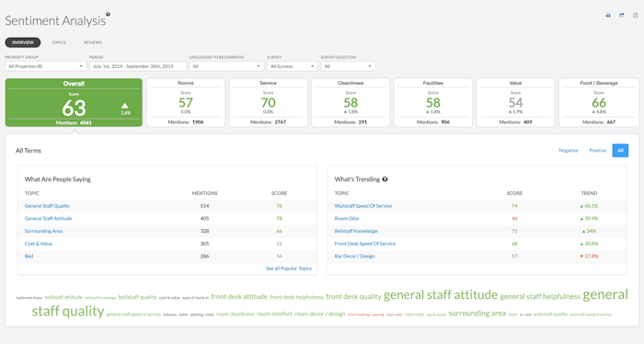Switch to the Reviews tab
This screenshot has width=644, height=344.
click(93, 42)
